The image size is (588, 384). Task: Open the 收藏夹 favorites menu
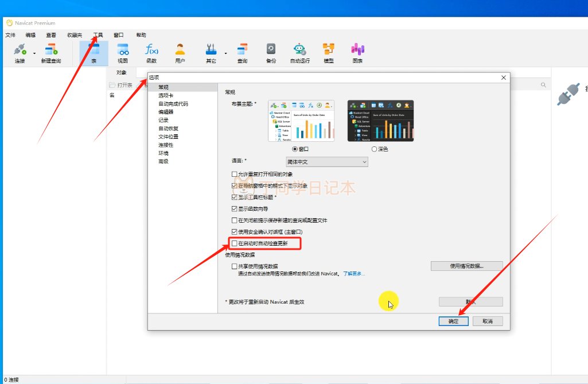pos(75,35)
